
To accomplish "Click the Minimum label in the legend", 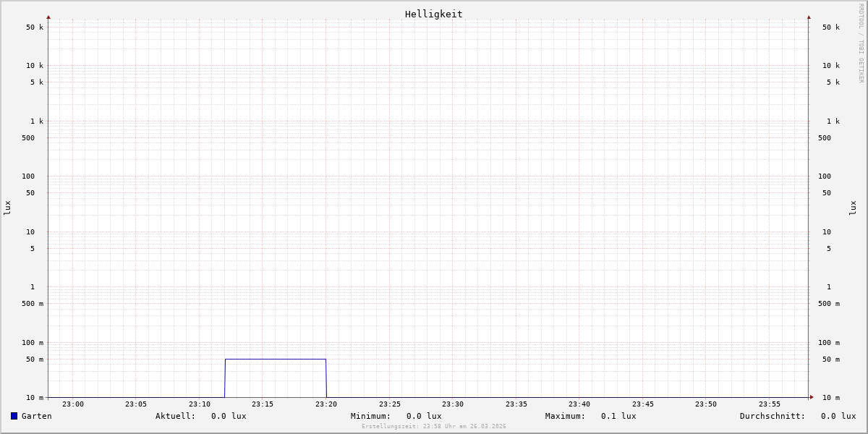I will (x=370, y=416).
